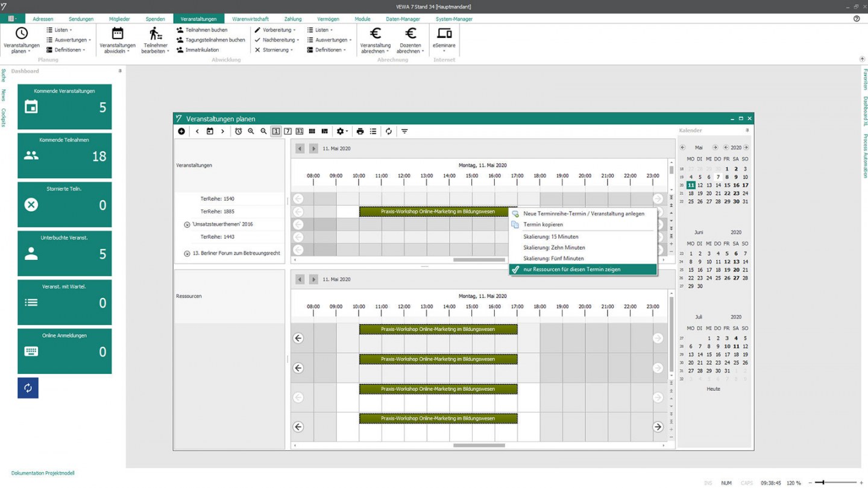The height and width of the screenshot is (488, 868).
Task: Open the Warenwirtschaft ribbon tab
Action: [250, 19]
